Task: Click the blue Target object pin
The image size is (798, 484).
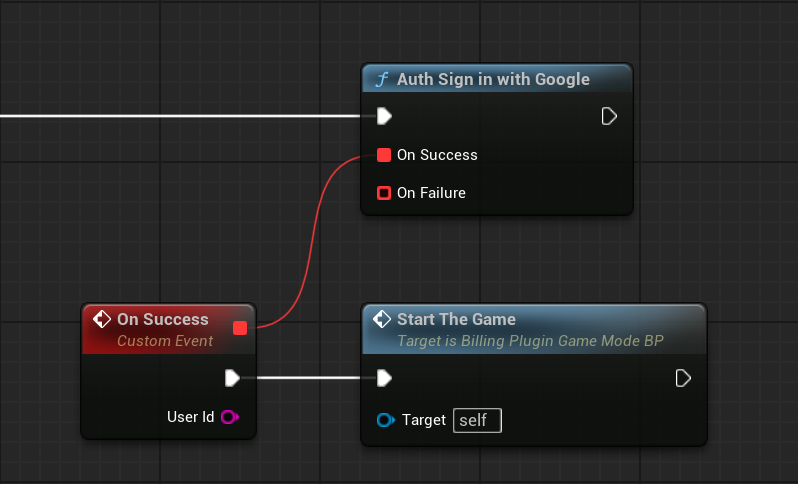Action: click(x=385, y=420)
